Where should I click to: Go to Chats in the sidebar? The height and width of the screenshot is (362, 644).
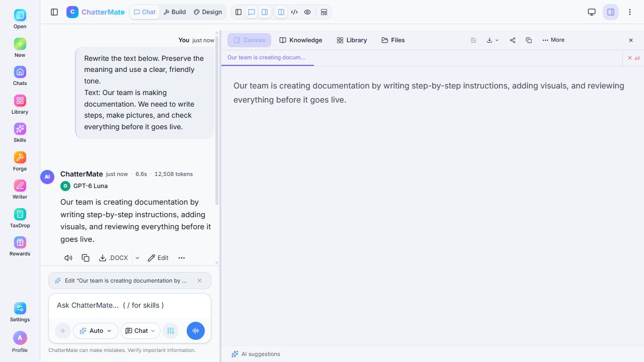pos(20,76)
